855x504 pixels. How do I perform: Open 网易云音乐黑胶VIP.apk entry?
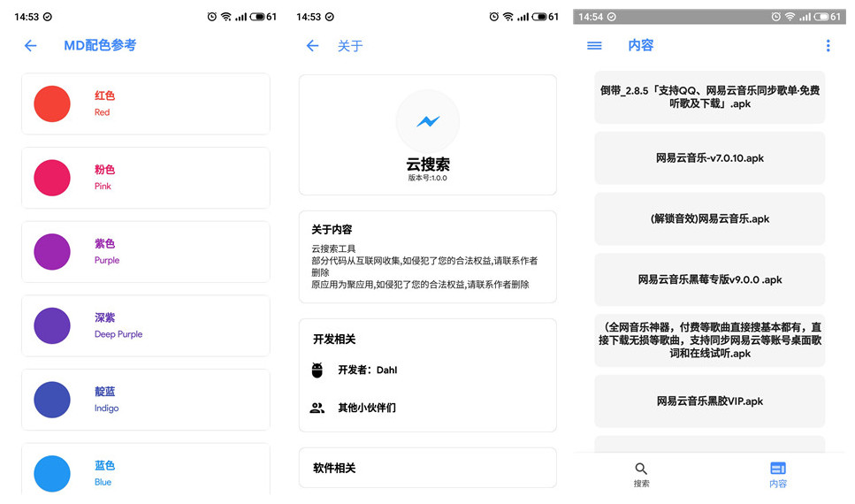(709, 401)
